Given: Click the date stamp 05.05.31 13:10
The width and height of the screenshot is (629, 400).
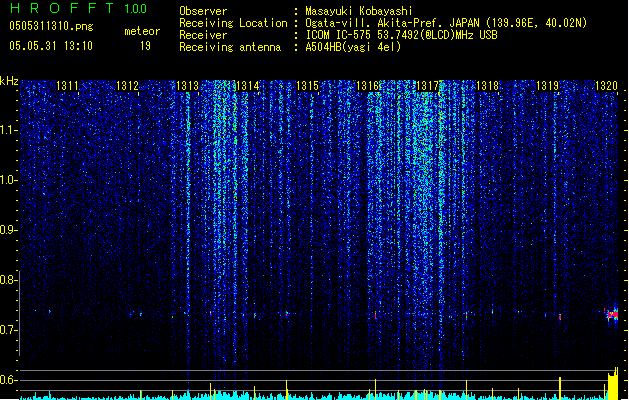Looking at the screenshot, I should [51, 46].
